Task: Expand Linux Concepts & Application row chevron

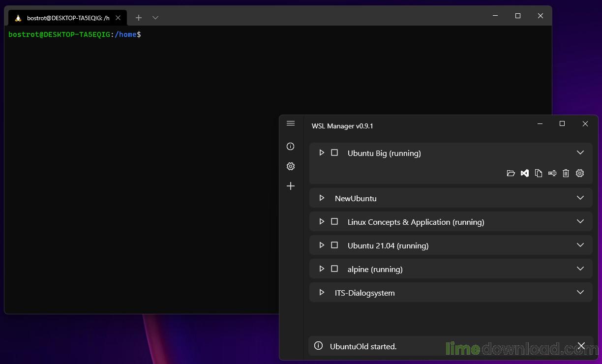Action: coord(580,222)
